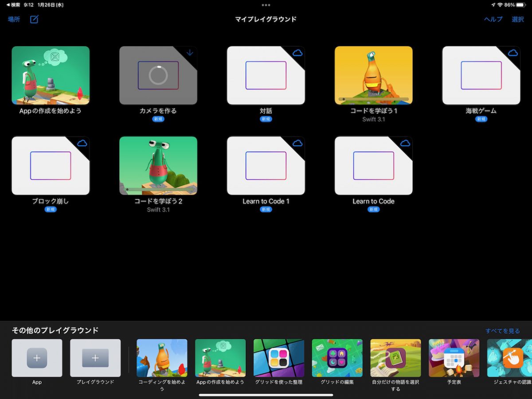Tap the cloud icon on Learn to Code 1

[x=297, y=143]
